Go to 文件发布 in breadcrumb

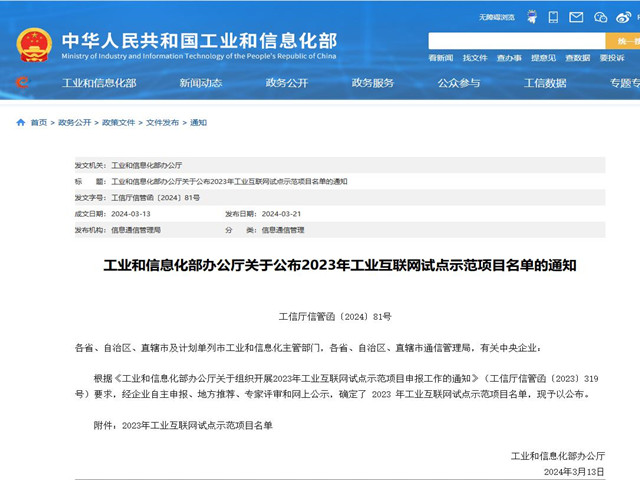162,122
